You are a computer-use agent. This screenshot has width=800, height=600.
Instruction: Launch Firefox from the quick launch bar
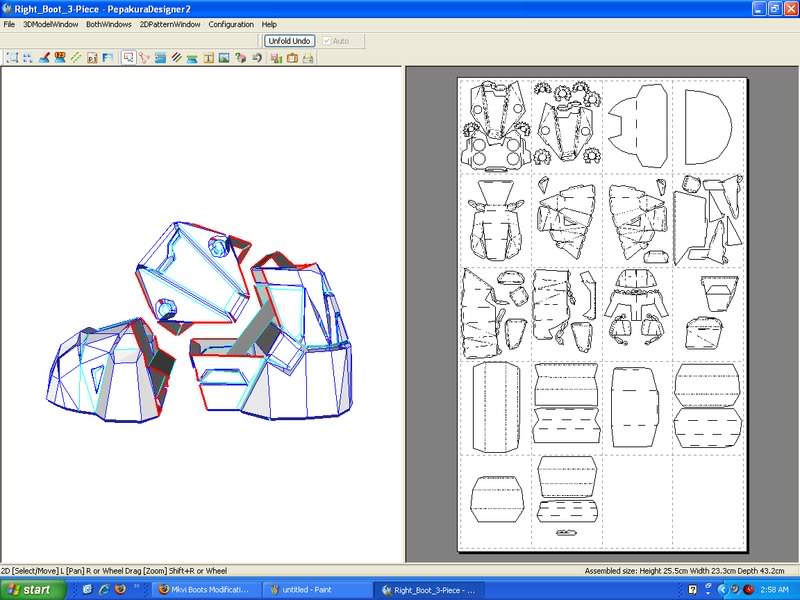(x=120, y=590)
